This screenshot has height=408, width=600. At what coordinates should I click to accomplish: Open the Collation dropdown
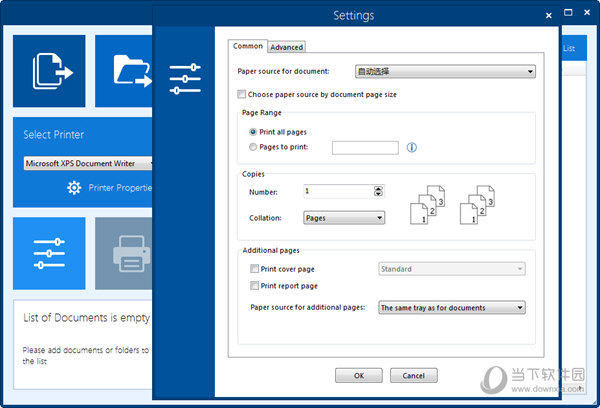[344, 218]
